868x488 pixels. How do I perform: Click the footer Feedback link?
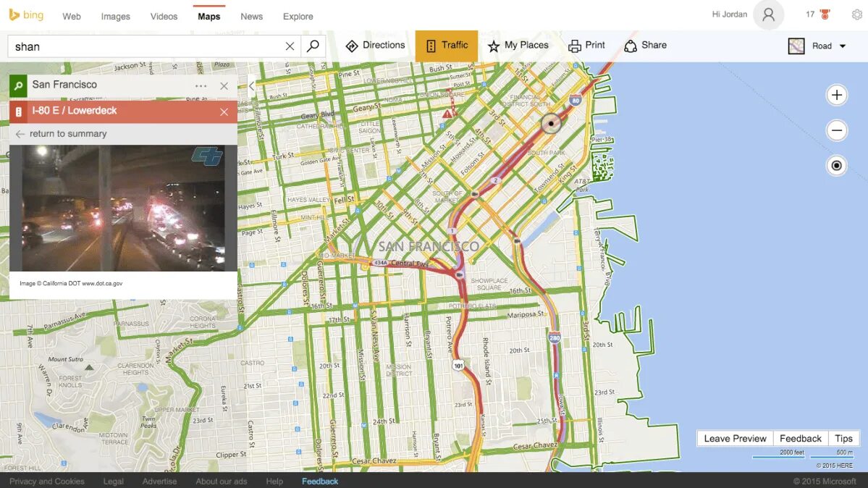tap(320, 481)
